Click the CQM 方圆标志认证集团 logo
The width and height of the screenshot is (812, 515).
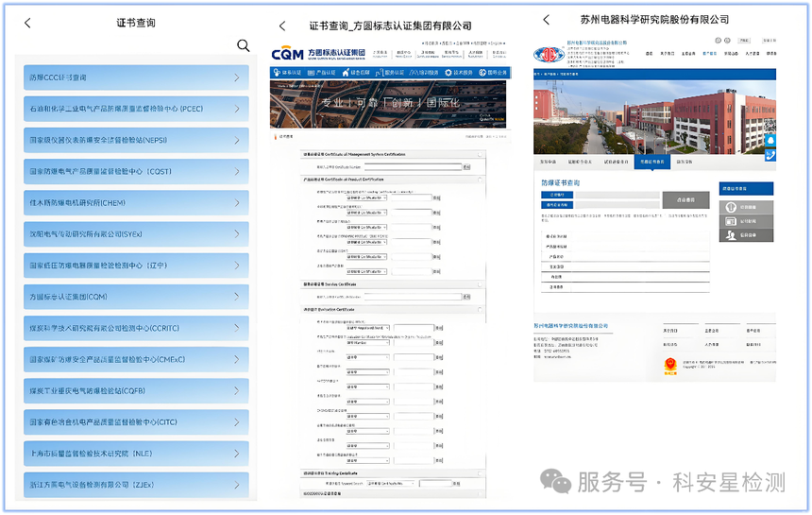(318, 53)
